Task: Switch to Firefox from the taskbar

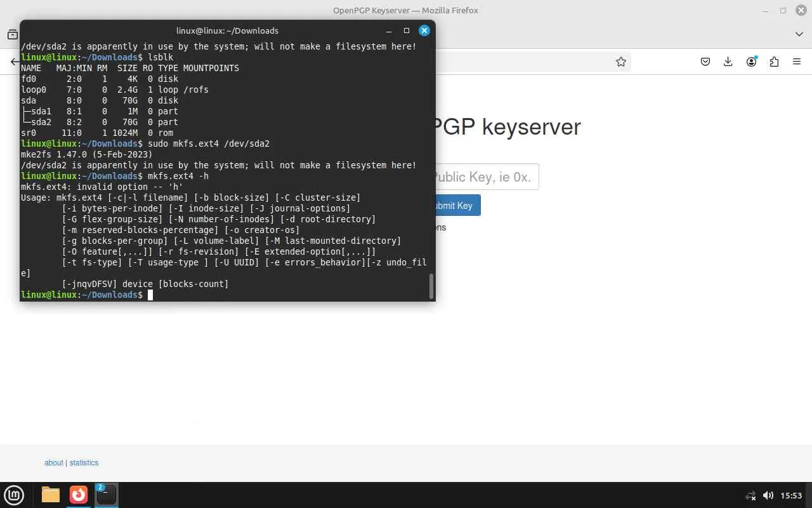Action: tap(79, 495)
